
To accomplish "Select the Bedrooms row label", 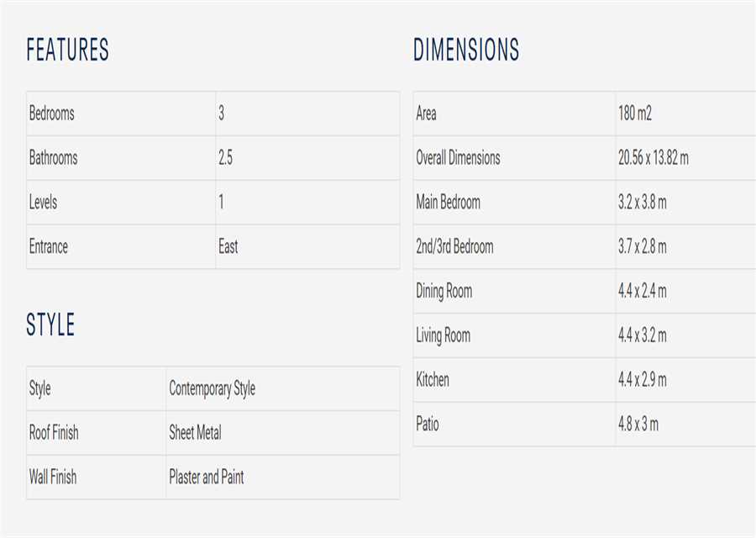I will tap(52, 113).
